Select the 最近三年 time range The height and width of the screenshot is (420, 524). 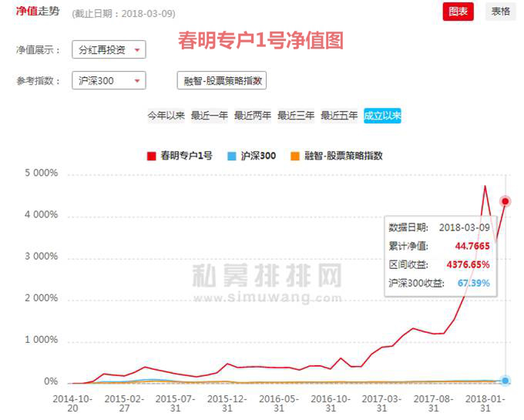coord(296,116)
